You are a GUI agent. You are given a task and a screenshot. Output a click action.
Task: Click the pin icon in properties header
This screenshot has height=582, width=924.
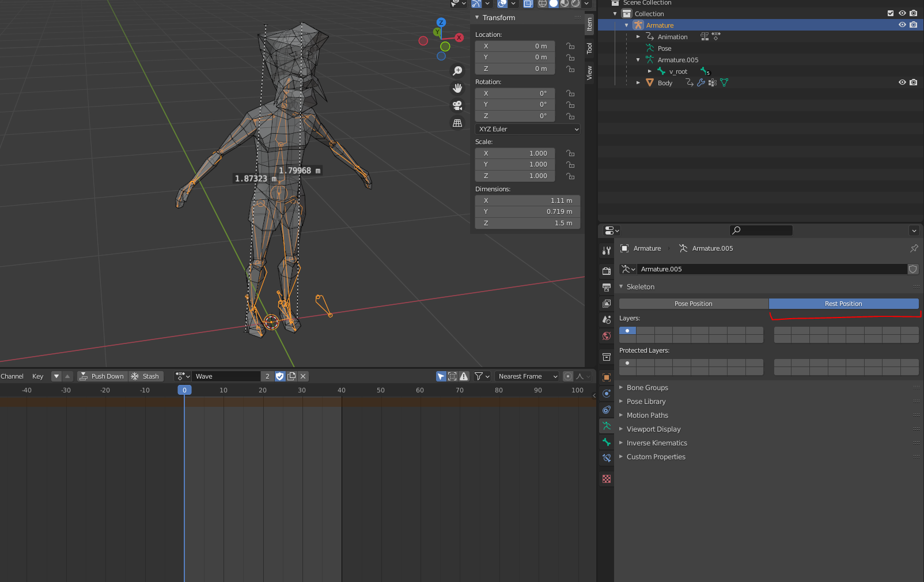[914, 248]
